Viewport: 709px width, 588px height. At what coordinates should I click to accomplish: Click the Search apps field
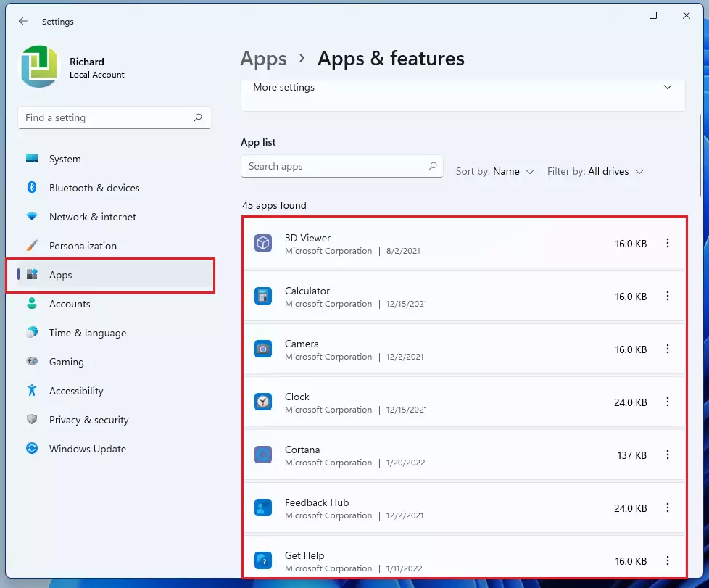(x=342, y=167)
